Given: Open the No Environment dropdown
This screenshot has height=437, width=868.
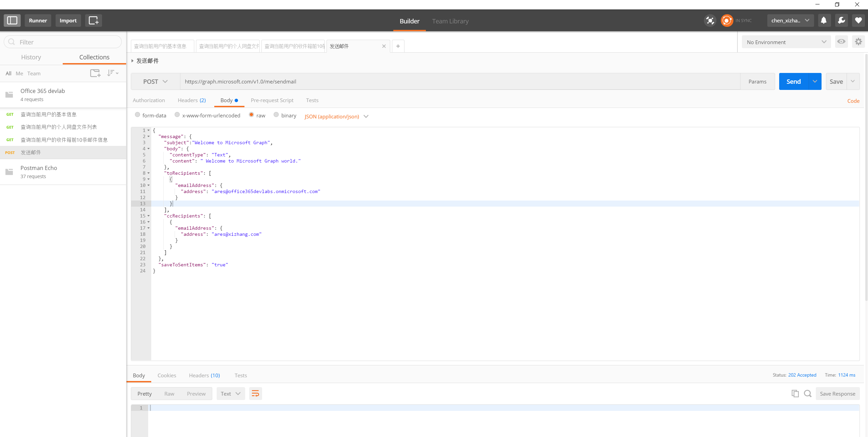Looking at the screenshot, I should pyautogui.click(x=786, y=42).
